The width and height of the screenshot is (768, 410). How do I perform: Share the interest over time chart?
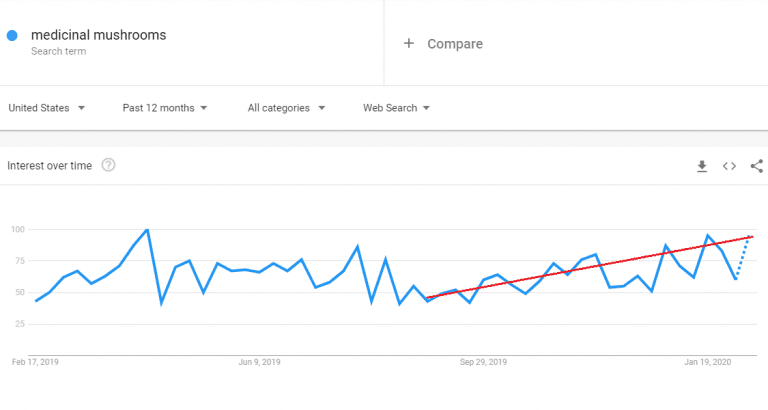(x=757, y=166)
